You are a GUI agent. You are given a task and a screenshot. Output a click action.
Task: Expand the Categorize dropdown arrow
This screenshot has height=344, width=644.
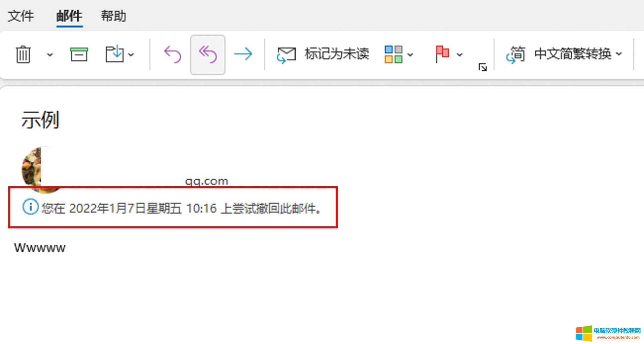(410, 55)
